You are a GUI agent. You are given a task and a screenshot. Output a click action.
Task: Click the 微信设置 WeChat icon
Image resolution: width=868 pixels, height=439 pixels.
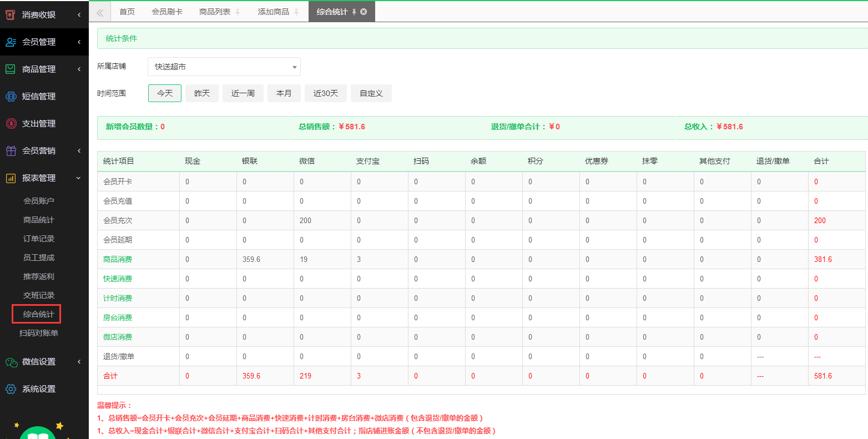click(11, 362)
